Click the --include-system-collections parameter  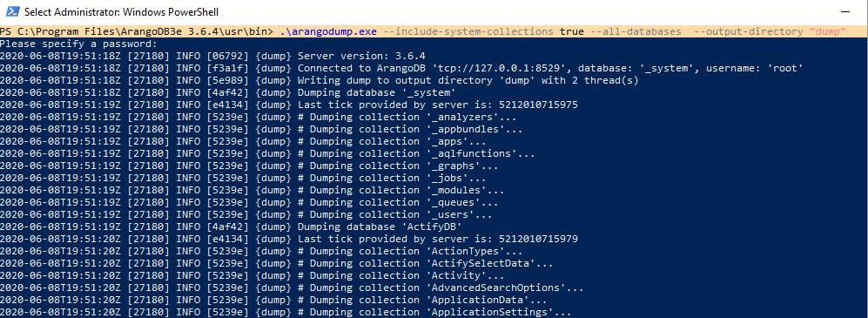point(468,31)
